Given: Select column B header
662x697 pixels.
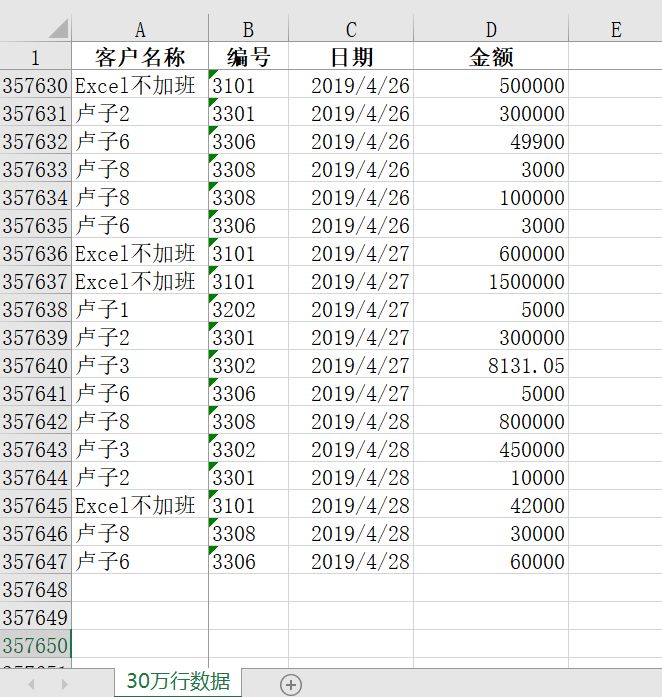Looking at the screenshot, I should click(248, 29).
